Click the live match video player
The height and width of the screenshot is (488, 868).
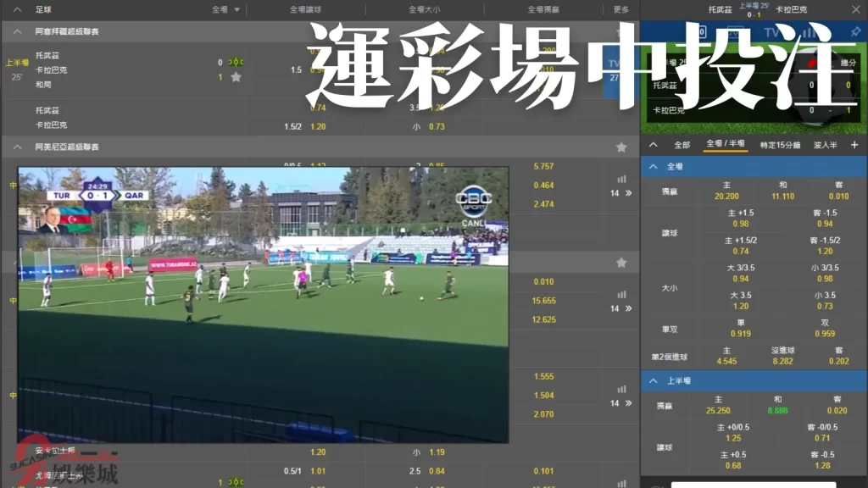coord(264,305)
